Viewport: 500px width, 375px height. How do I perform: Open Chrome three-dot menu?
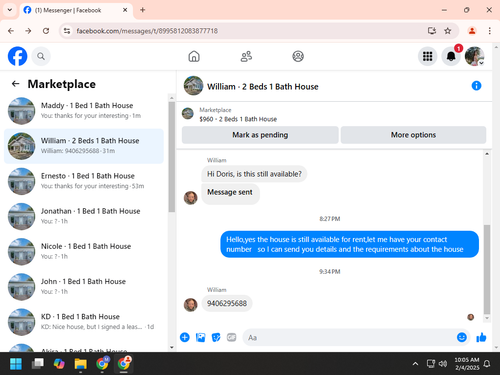(x=489, y=31)
